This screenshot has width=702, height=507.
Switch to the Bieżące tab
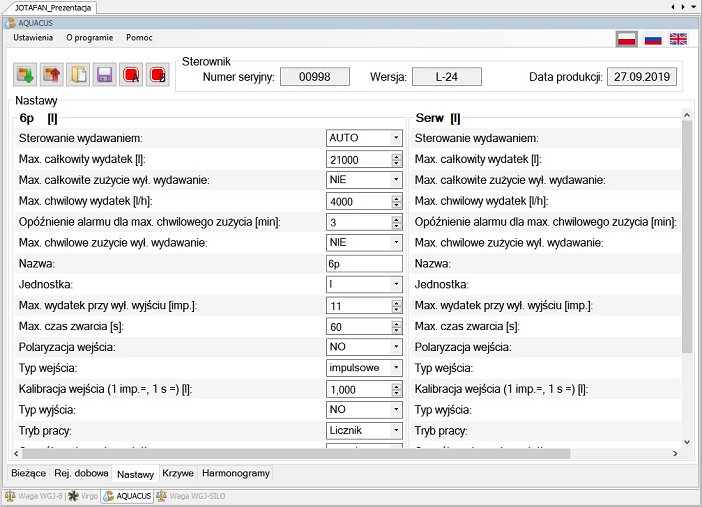29,473
